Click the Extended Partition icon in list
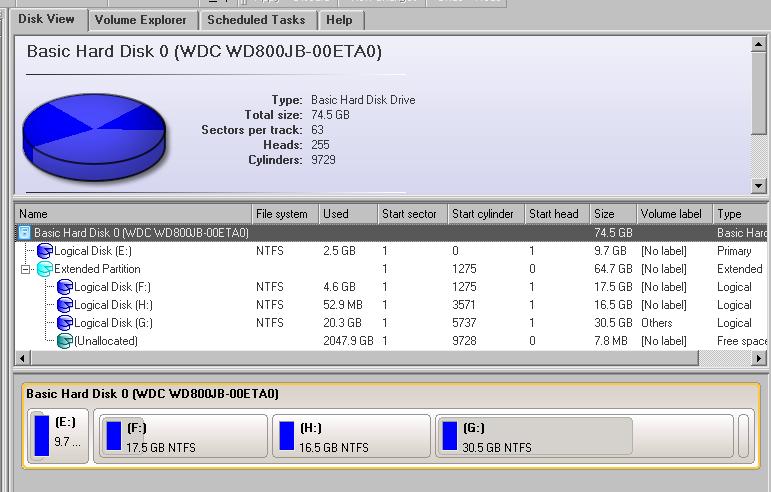This screenshot has width=771, height=492. tap(44, 269)
